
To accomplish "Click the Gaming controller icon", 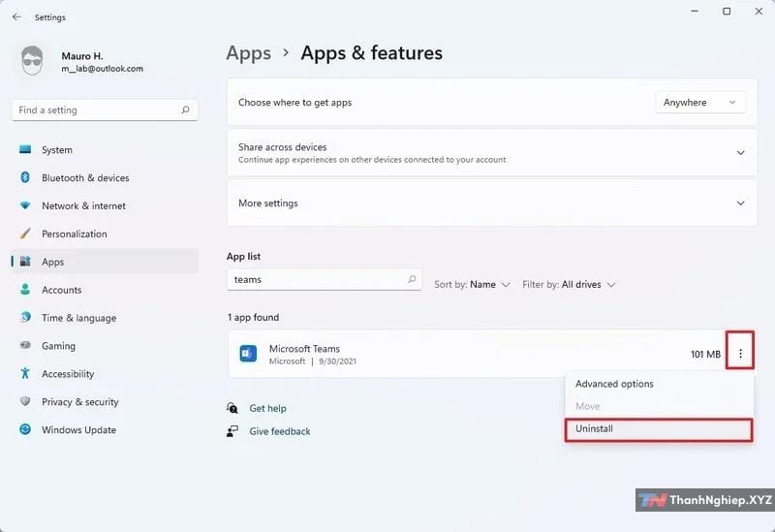I will [25, 345].
